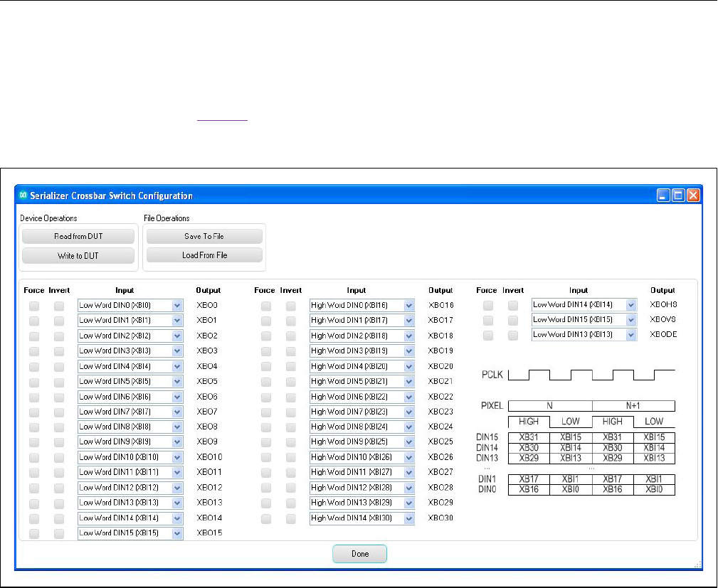The width and height of the screenshot is (718, 588).
Task: Toggle Invert checkbox for XBO5
Action: point(59,382)
